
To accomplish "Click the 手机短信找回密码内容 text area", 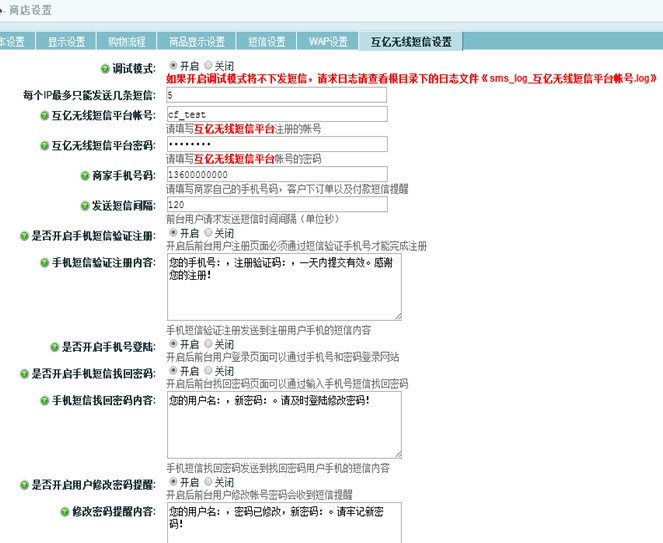I will click(x=284, y=425).
